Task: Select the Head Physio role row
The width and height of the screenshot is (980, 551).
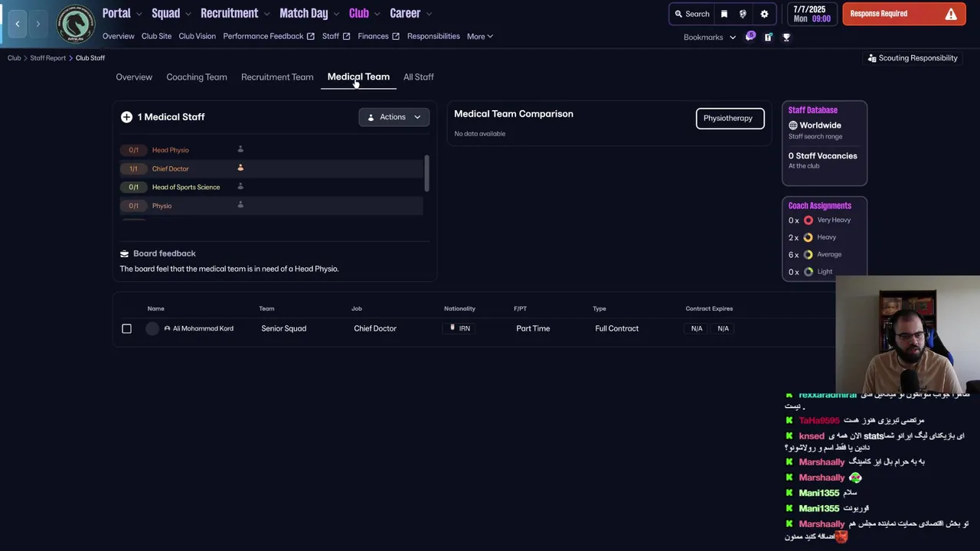Action: pyautogui.click(x=271, y=150)
